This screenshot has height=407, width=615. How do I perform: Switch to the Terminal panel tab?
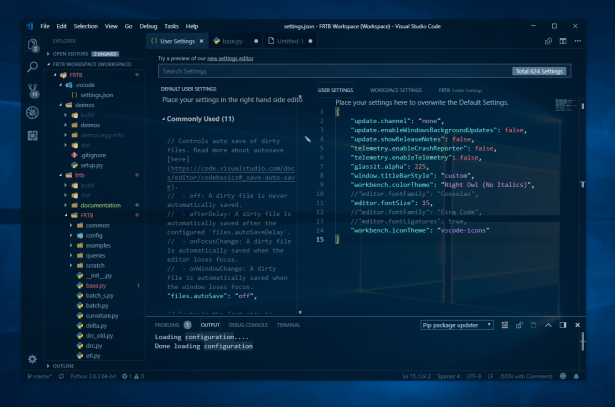(288, 325)
